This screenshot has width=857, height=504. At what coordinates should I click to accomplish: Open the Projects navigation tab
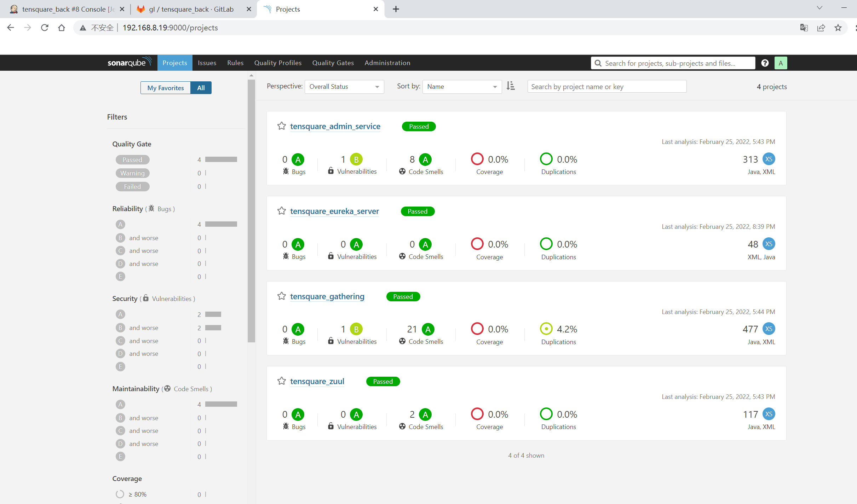[175, 63]
